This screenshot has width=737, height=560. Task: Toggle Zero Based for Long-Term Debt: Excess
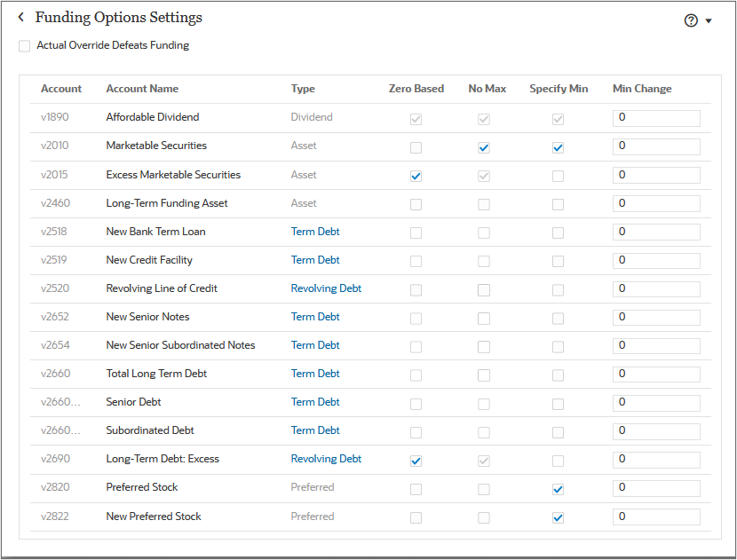click(x=416, y=461)
